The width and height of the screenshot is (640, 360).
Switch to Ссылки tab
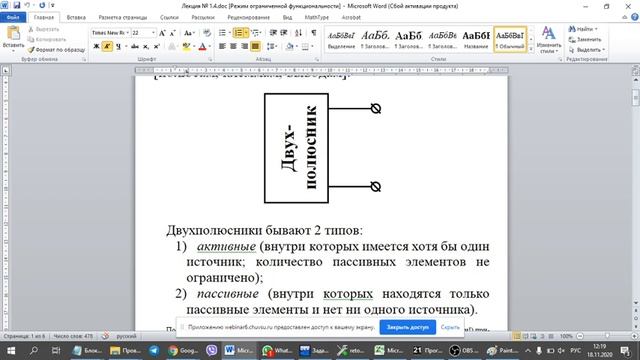point(169,18)
